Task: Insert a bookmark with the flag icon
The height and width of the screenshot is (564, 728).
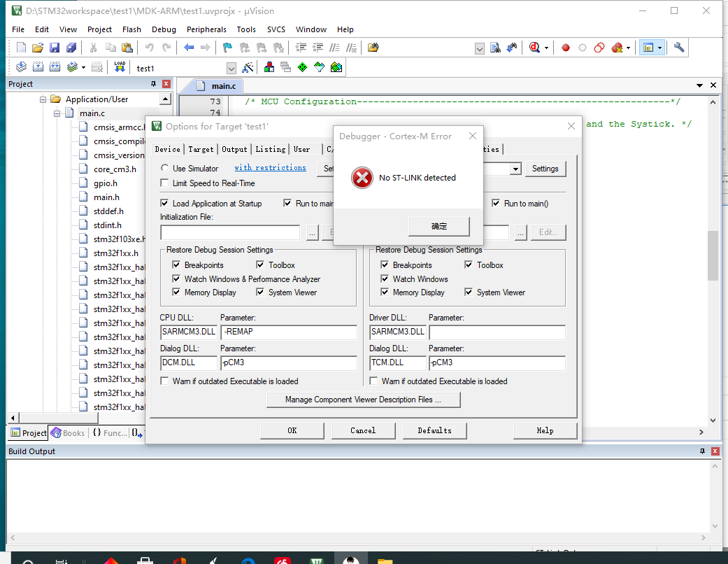Action: pyautogui.click(x=227, y=48)
